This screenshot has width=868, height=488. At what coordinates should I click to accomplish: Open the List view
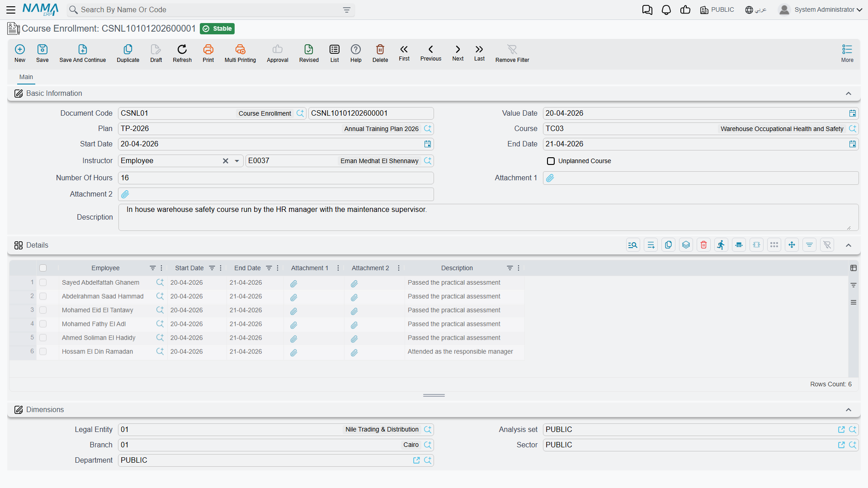pos(335,53)
